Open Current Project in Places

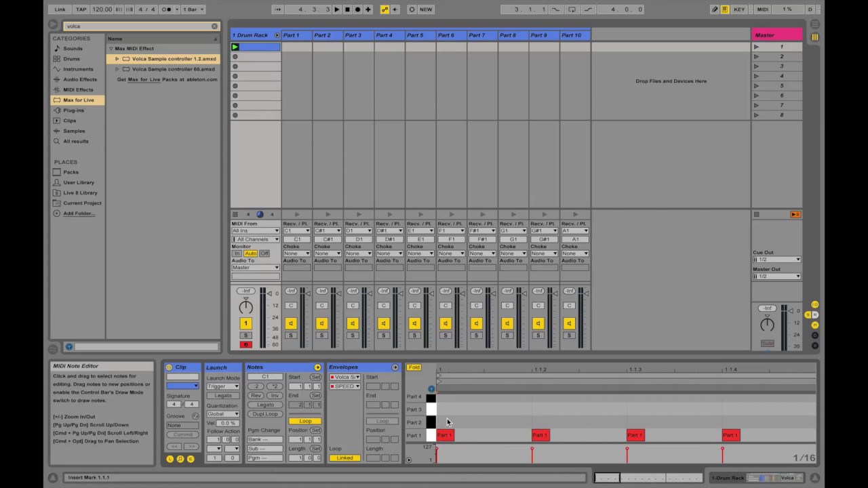click(x=82, y=203)
